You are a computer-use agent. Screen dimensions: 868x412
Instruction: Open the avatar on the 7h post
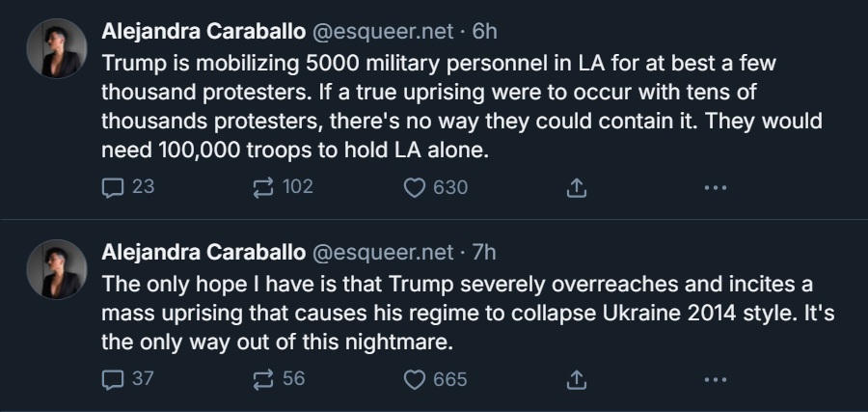[x=57, y=269]
